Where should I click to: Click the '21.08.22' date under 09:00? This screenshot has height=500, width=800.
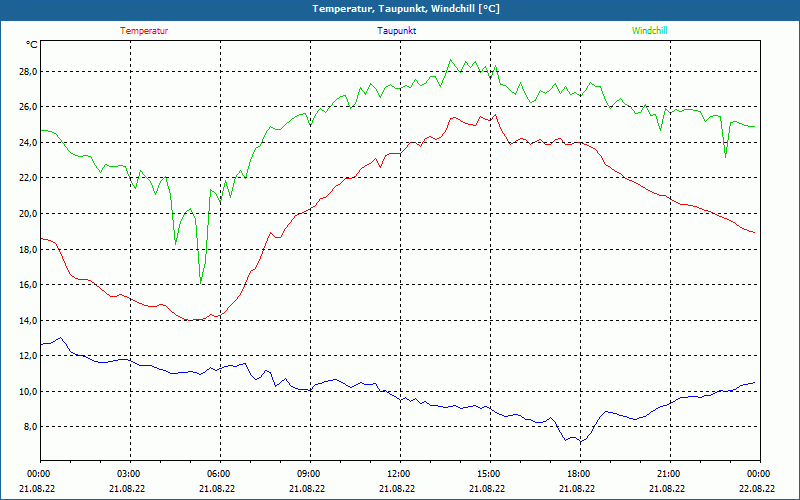(308, 488)
